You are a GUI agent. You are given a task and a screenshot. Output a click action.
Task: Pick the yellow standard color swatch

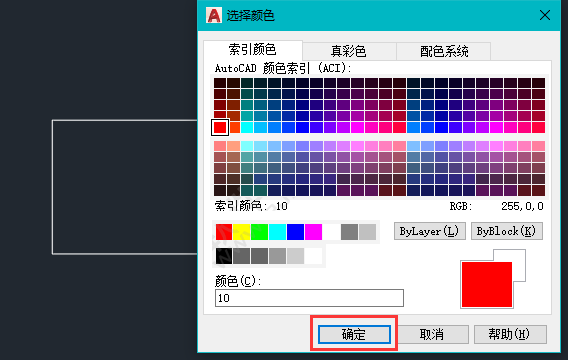(x=241, y=232)
